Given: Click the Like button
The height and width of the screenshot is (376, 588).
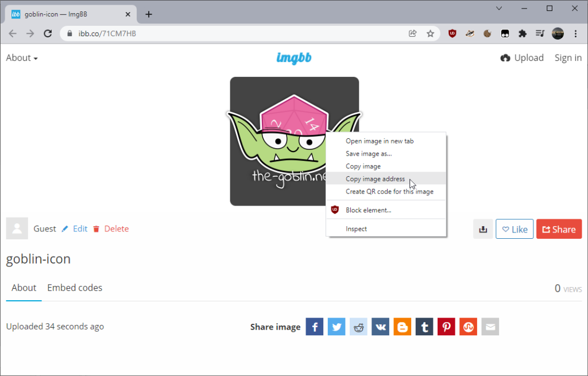Looking at the screenshot, I should coord(514,229).
